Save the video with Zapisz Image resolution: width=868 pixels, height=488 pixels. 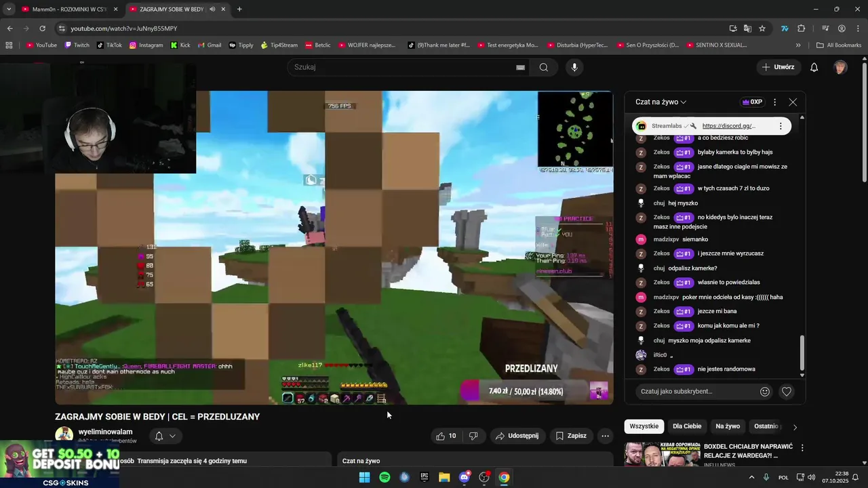[x=571, y=436]
